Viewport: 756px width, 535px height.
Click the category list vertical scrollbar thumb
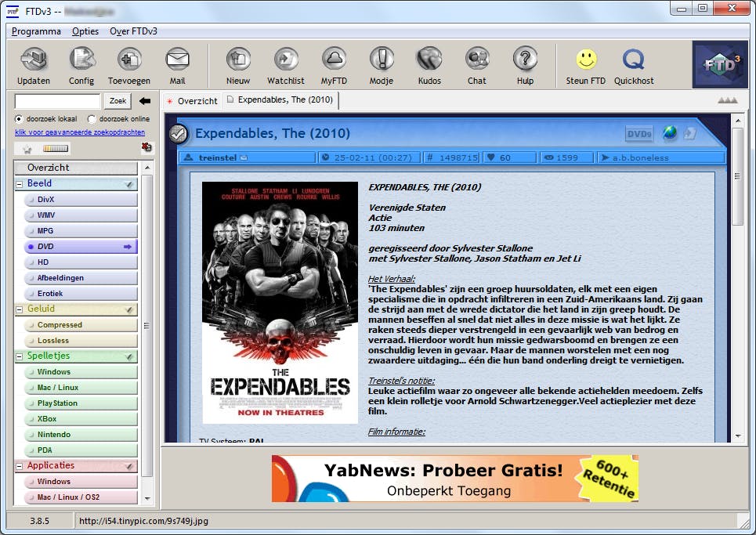click(146, 325)
